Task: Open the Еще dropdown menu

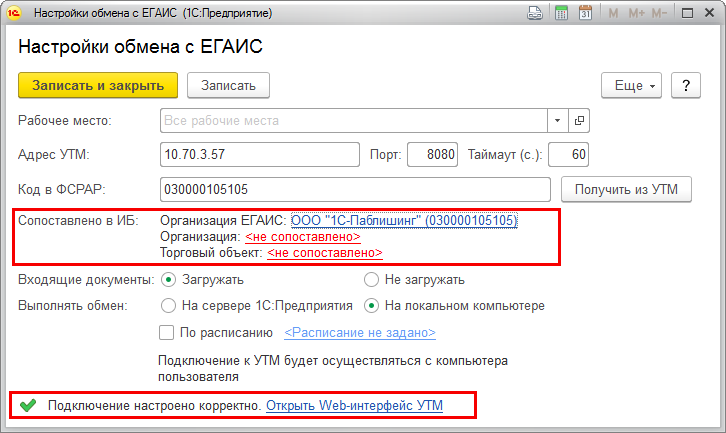Action: (x=632, y=86)
